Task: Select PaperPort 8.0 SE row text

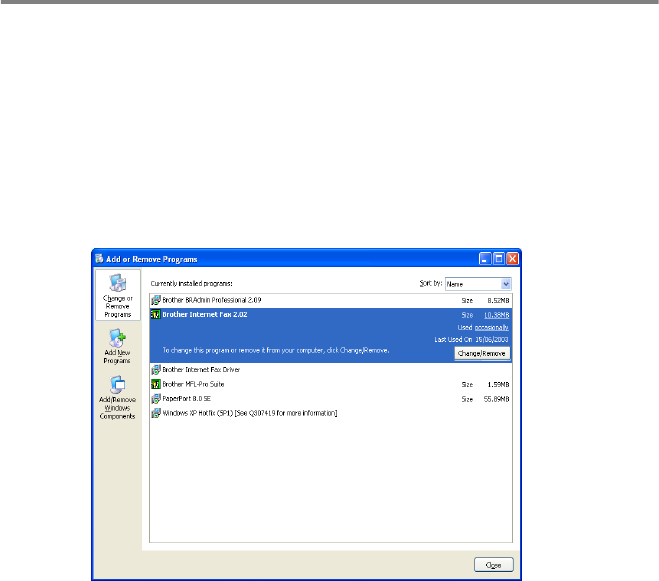Action: coord(186,399)
